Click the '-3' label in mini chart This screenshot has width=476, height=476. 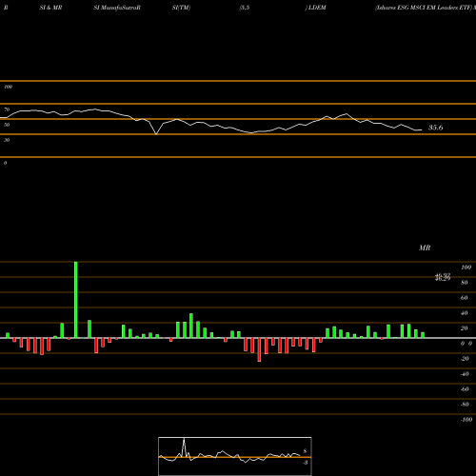click(305, 463)
